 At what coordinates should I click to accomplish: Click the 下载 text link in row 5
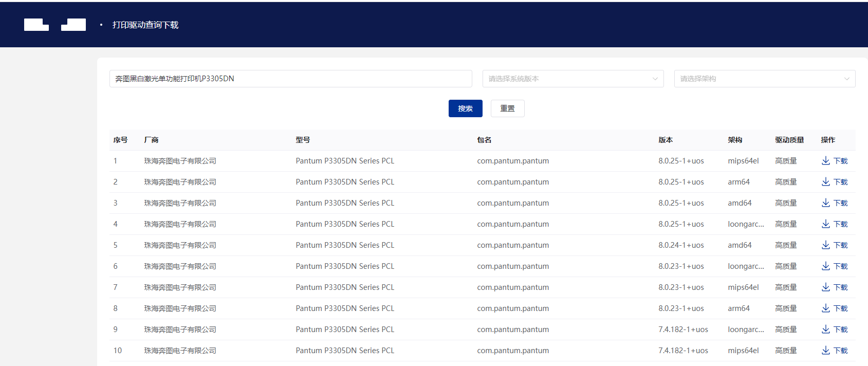(841, 245)
